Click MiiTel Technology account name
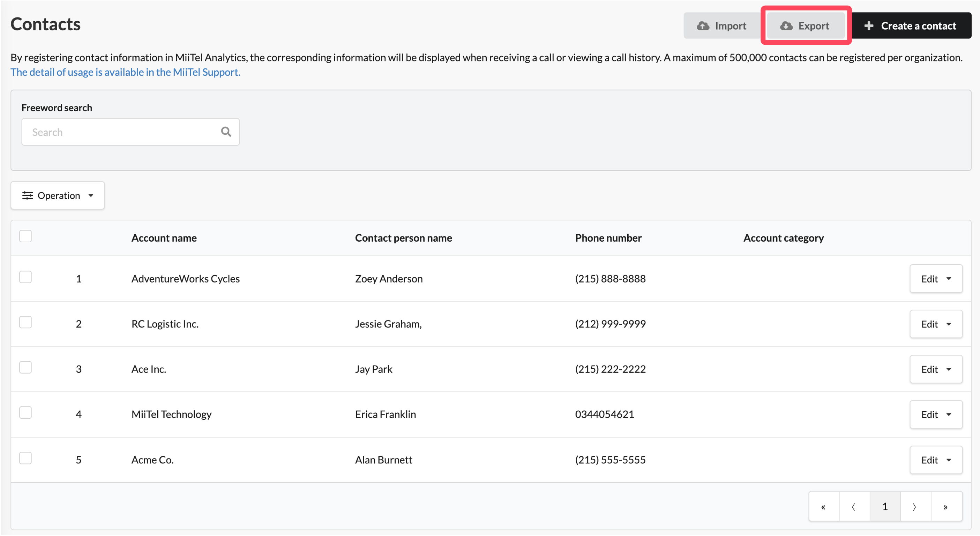 point(171,414)
